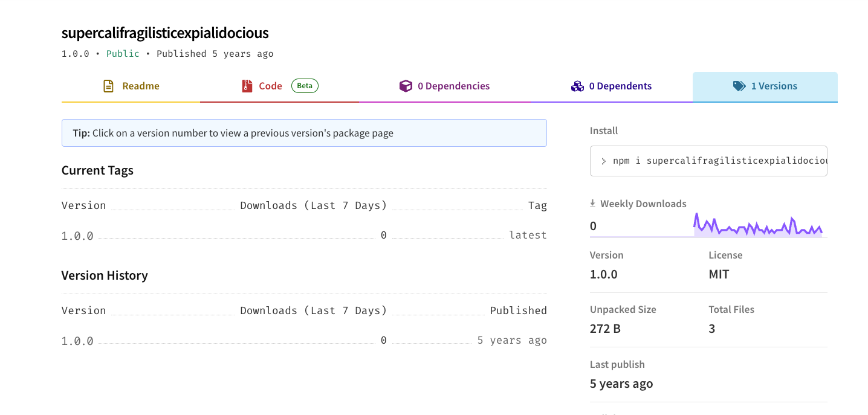
Task: Open version 1.0.0 under Current Tags
Action: point(77,236)
